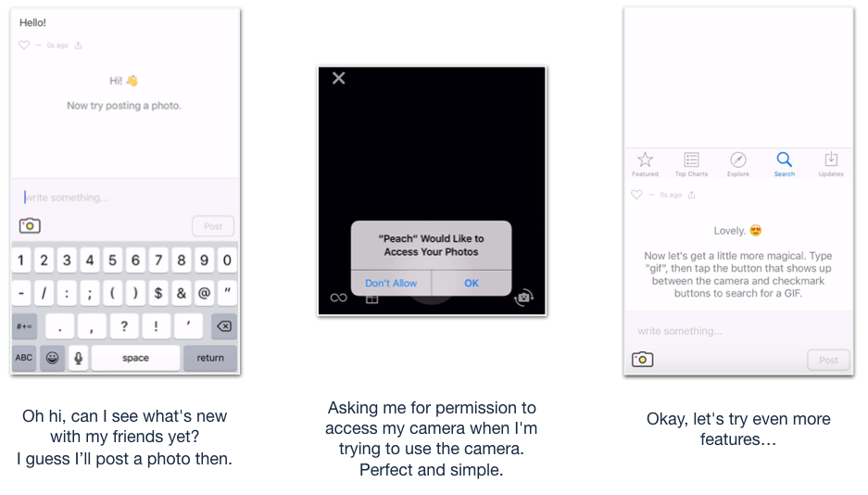Tap the slash key
The width and height of the screenshot is (868, 495).
(x=44, y=293)
